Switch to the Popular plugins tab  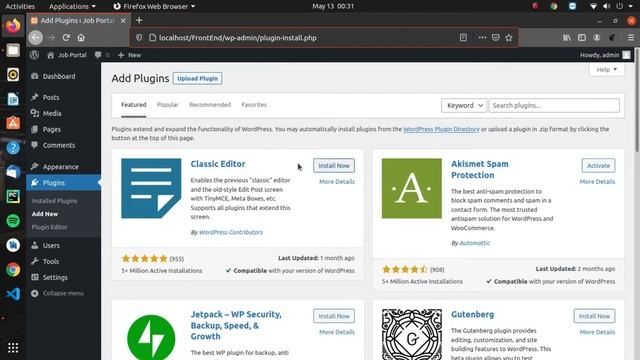pyautogui.click(x=168, y=105)
